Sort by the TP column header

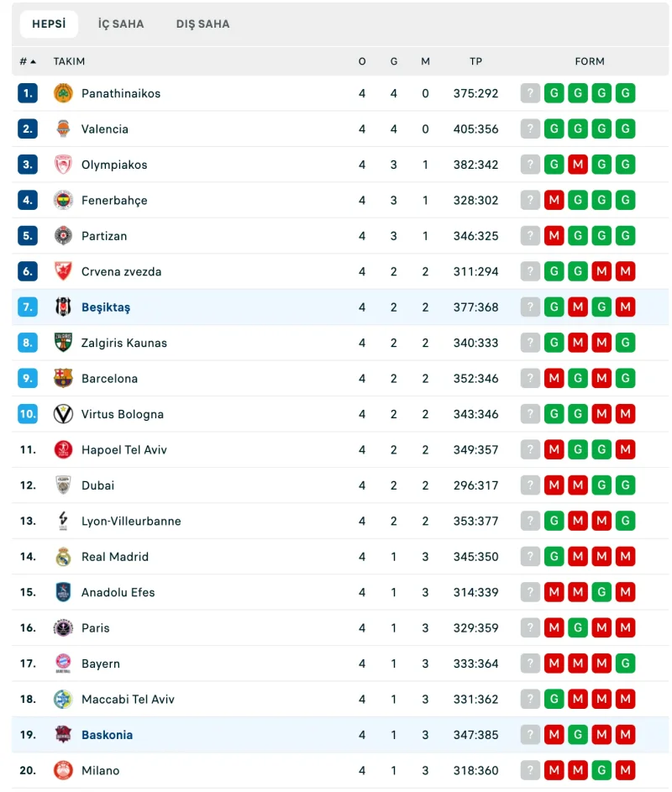pyautogui.click(x=475, y=61)
